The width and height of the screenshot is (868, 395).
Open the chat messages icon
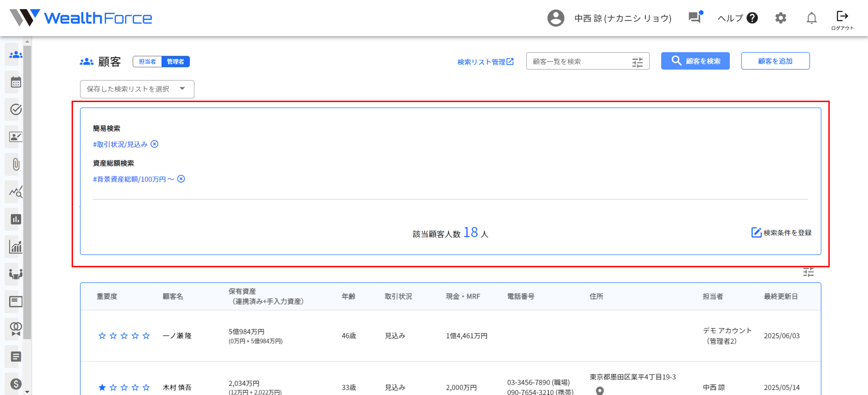pos(695,17)
